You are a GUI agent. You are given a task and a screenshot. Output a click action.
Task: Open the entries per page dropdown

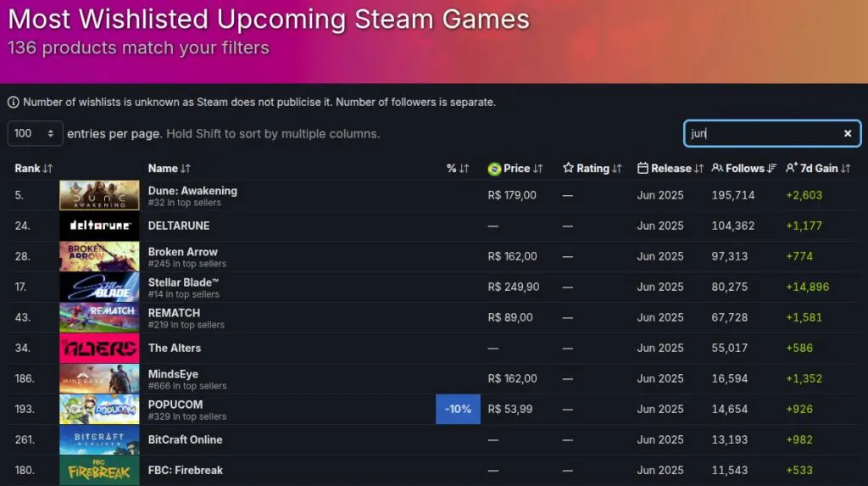click(35, 134)
